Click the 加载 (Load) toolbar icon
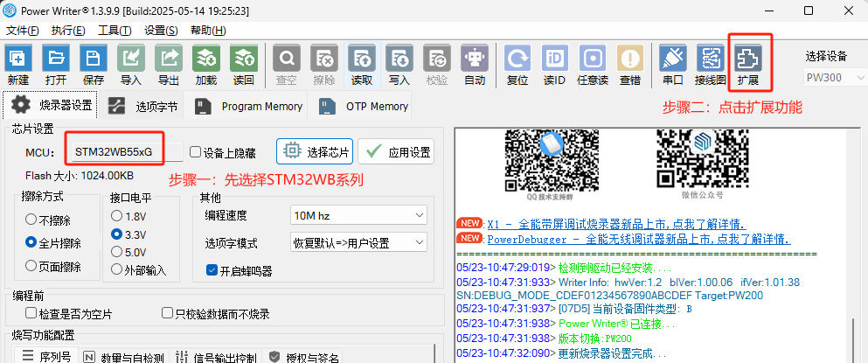Screen dimensions: 868x363 pyautogui.click(x=206, y=59)
